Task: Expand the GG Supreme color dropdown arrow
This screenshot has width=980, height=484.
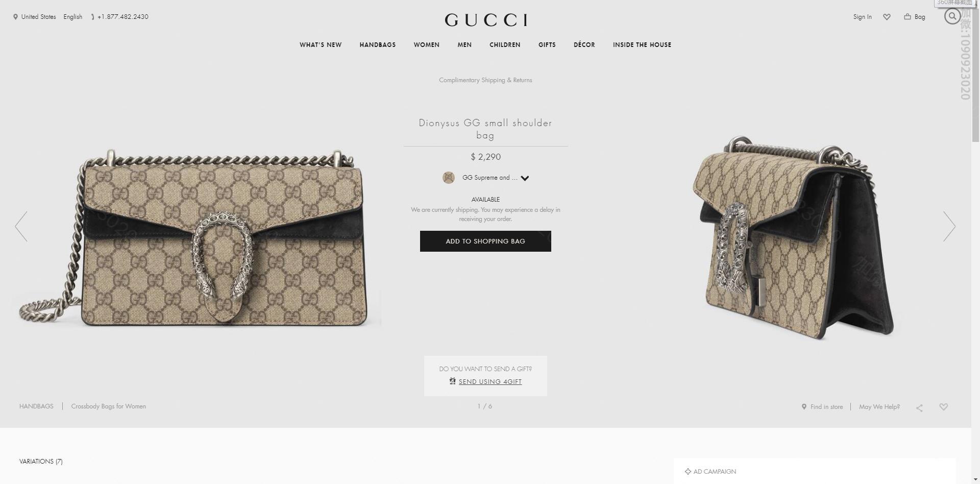Action: coord(525,178)
